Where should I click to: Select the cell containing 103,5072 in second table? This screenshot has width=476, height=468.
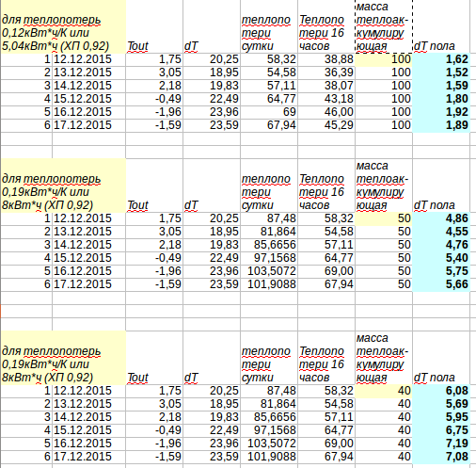click(269, 271)
